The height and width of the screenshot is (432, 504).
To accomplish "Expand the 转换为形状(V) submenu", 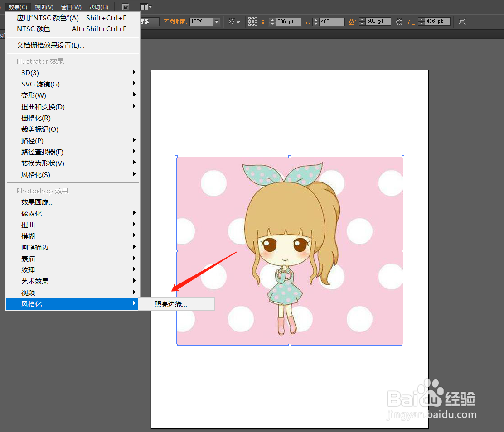I will coord(73,163).
